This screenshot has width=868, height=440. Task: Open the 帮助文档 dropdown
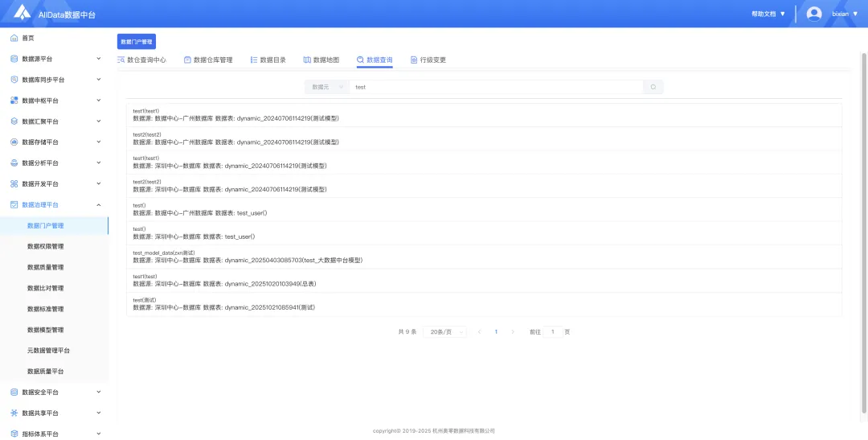coord(768,14)
